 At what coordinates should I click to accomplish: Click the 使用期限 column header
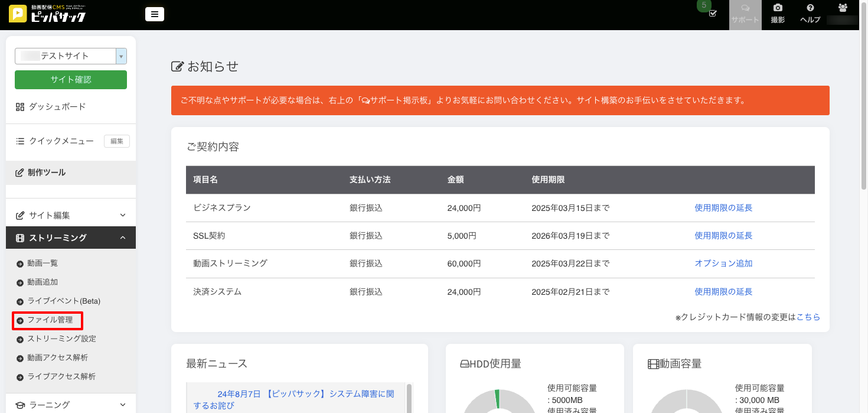(x=549, y=180)
